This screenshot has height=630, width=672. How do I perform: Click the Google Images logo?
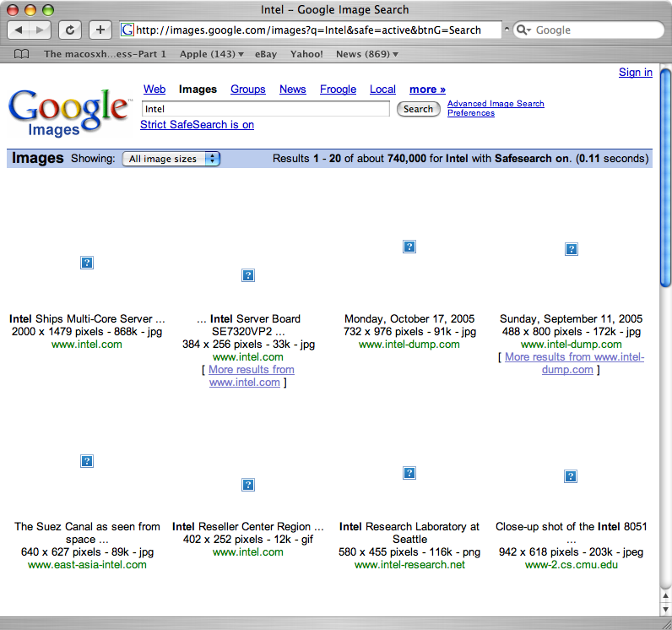(x=68, y=112)
